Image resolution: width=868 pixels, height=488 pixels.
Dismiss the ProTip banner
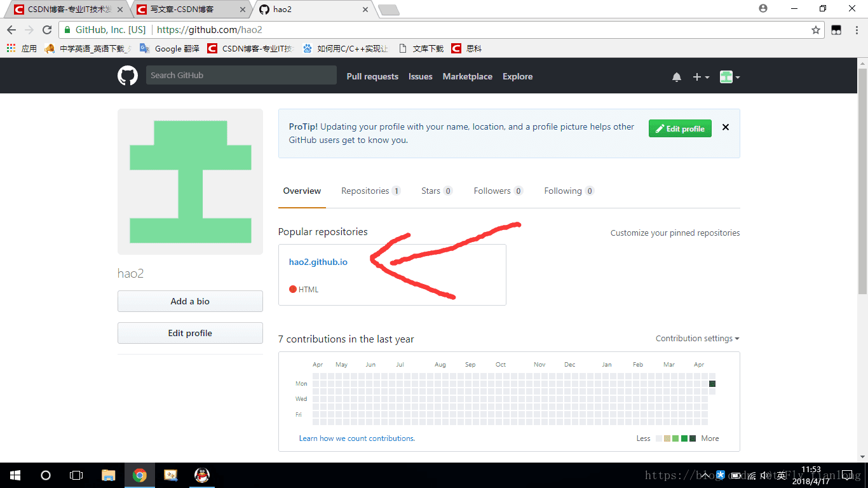click(726, 127)
